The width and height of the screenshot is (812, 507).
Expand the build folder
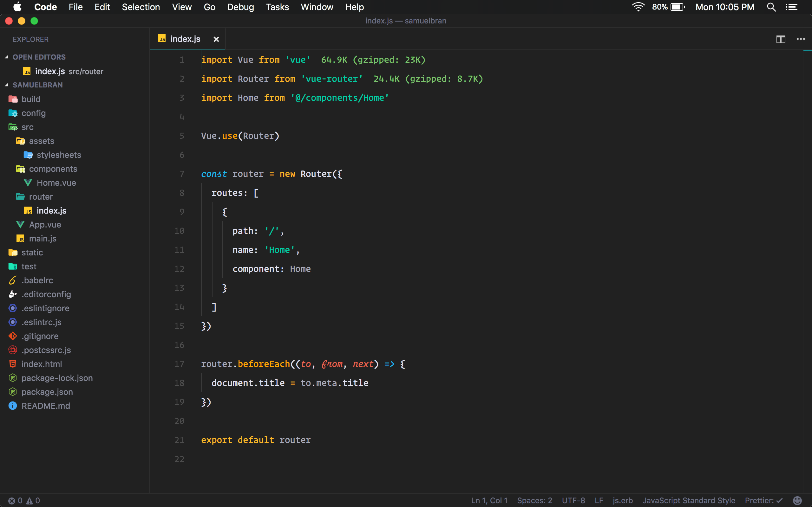[x=31, y=99]
